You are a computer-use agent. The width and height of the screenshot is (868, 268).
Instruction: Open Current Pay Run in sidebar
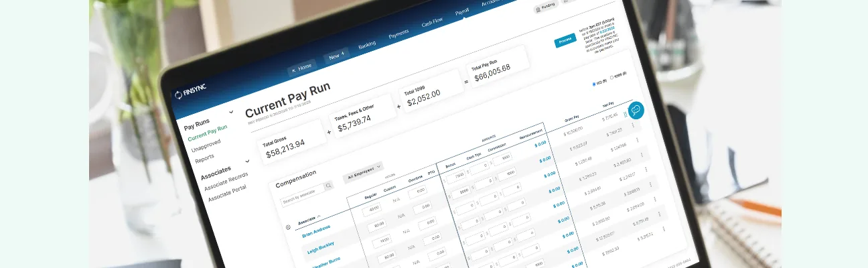tap(208, 132)
